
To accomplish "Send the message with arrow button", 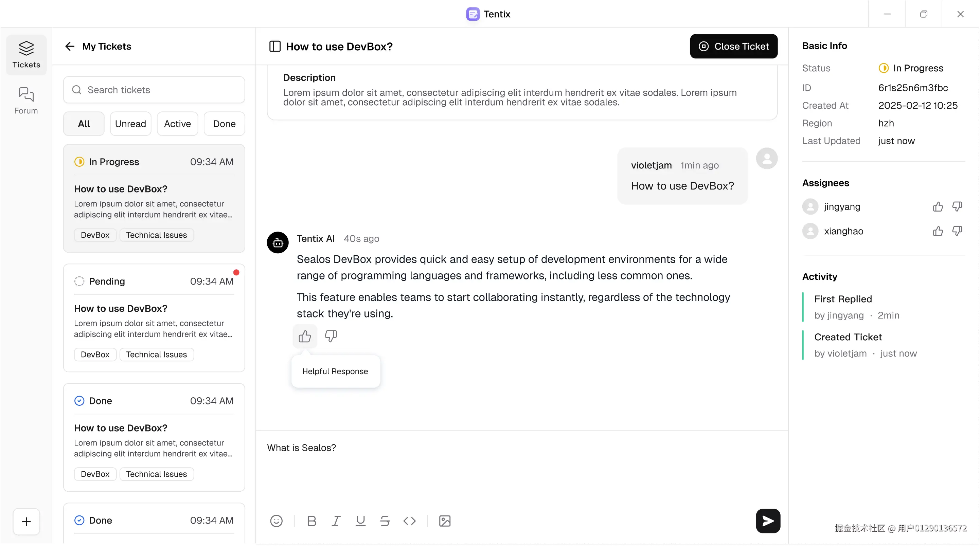I will click(x=768, y=521).
